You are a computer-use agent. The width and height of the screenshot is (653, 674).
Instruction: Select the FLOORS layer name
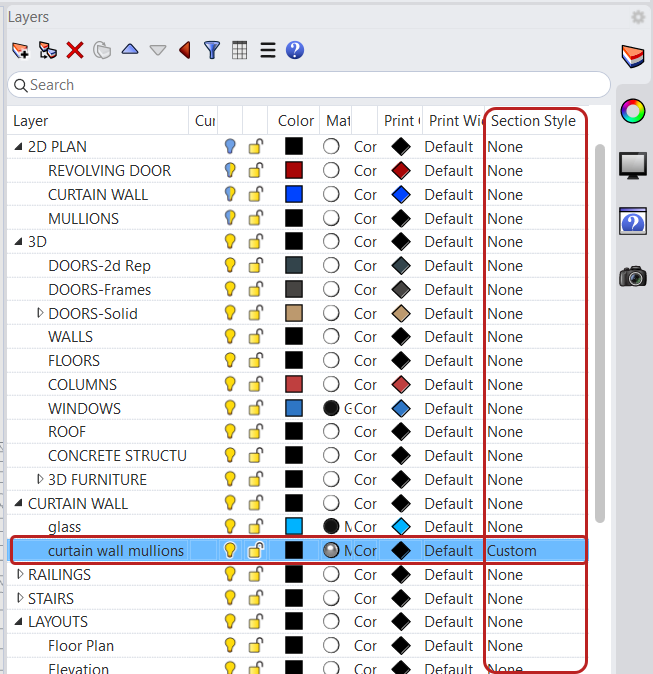coord(74,361)
